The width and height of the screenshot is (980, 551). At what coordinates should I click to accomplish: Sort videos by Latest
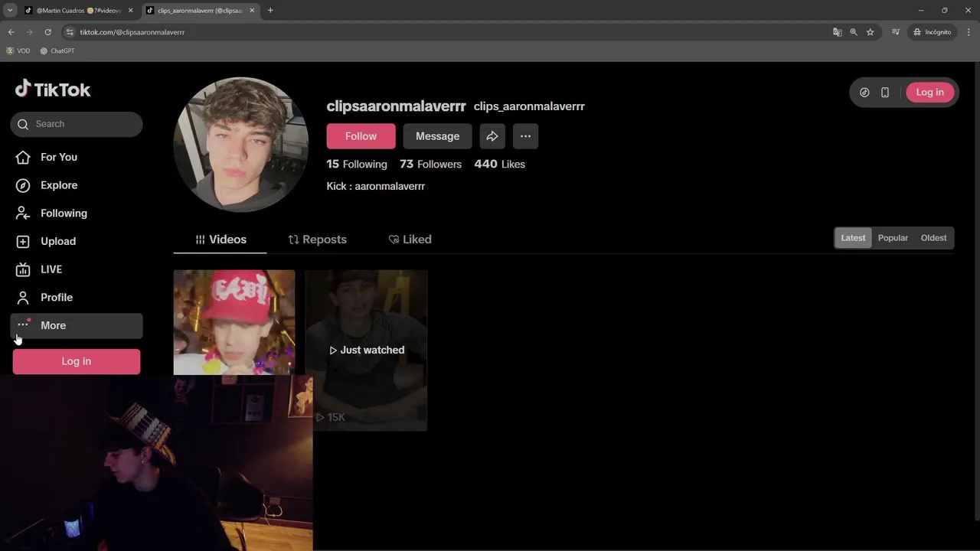(853, 238)
